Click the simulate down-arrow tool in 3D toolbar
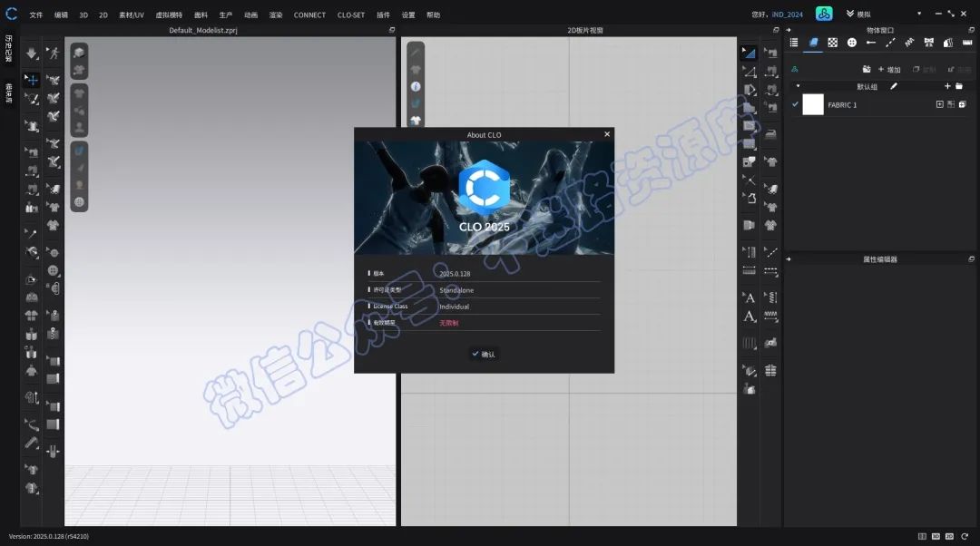 pos(31,54)
